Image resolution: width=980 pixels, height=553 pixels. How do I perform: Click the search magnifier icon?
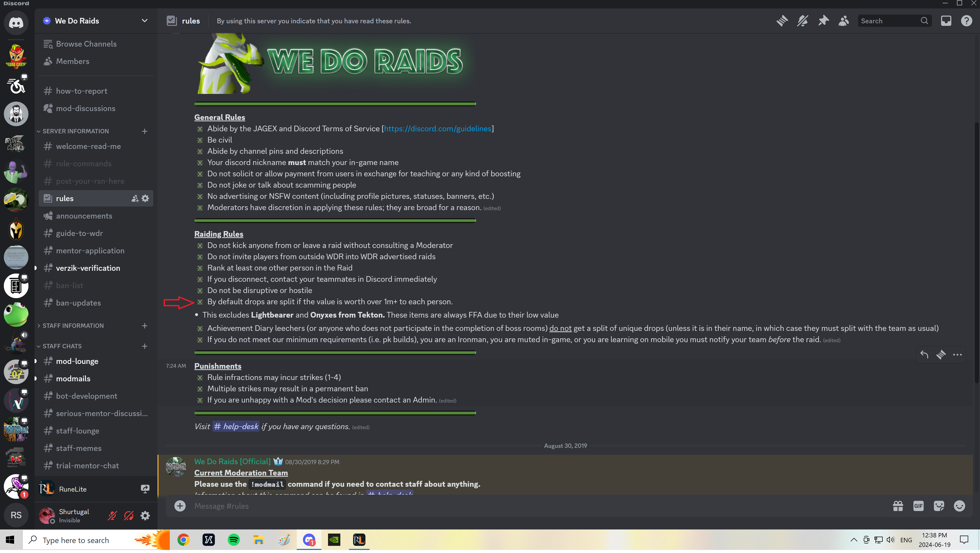tap(924, 21)
